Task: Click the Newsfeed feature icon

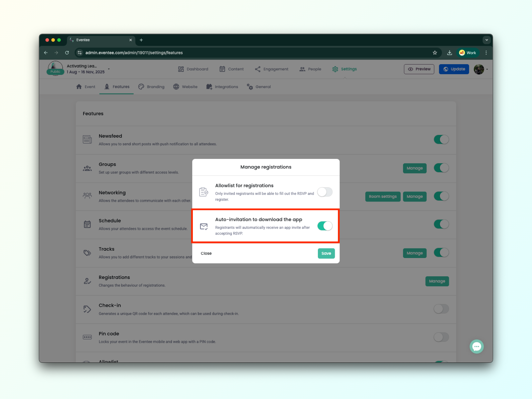Action: click(87, 140)
